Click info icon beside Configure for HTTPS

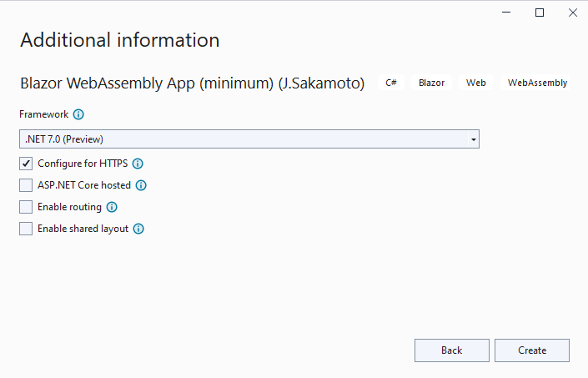tap(138, 164)
